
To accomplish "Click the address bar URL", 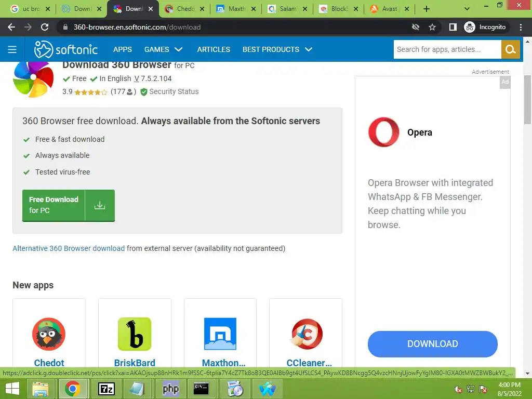I will coord(137,27).
